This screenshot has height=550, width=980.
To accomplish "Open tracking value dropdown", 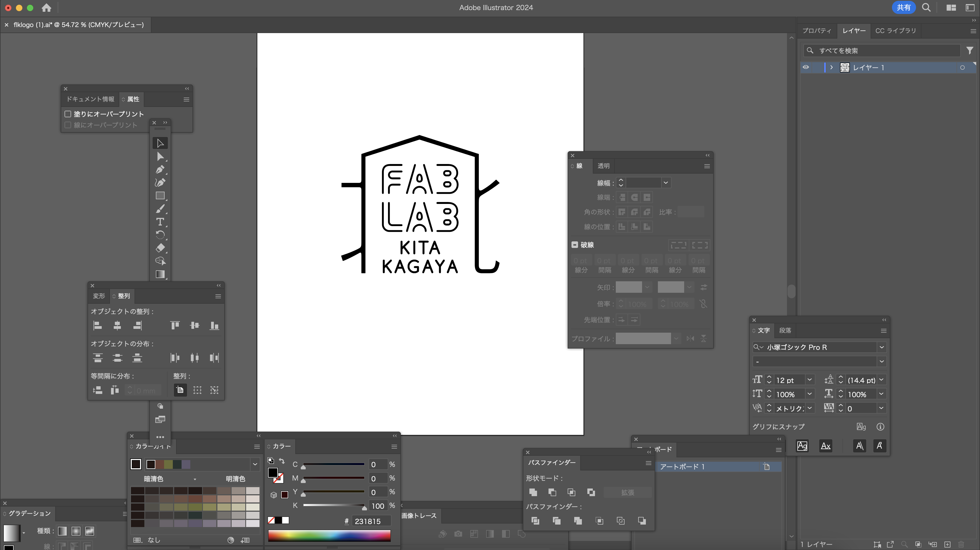I will click(x=881, y=408).
